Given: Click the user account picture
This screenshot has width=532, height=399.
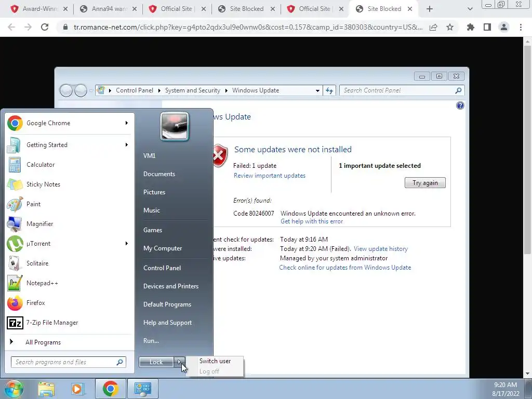Looking at the screenshot, I should 175,126.
